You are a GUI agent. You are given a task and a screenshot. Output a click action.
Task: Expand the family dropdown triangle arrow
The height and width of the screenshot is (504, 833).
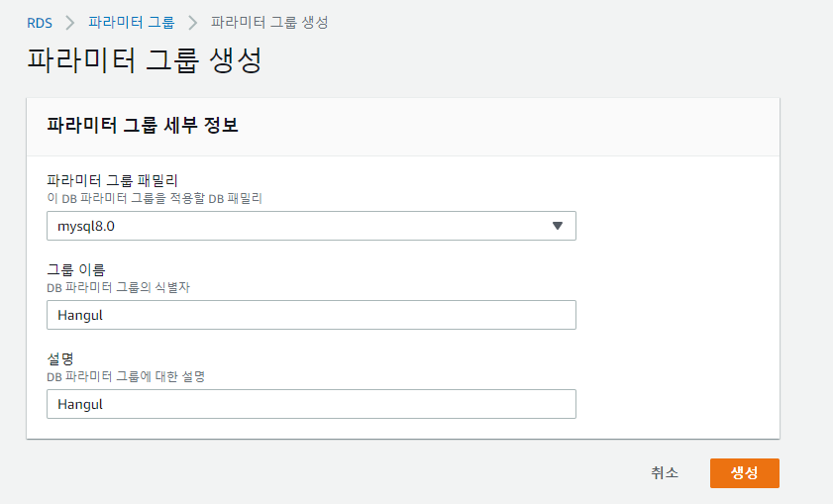coord(557,226)
